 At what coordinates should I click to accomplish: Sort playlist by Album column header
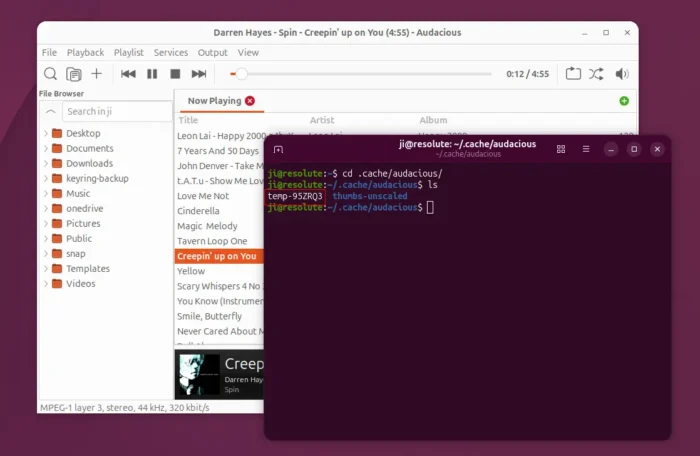pyautogui.click(x=433, y=120)
